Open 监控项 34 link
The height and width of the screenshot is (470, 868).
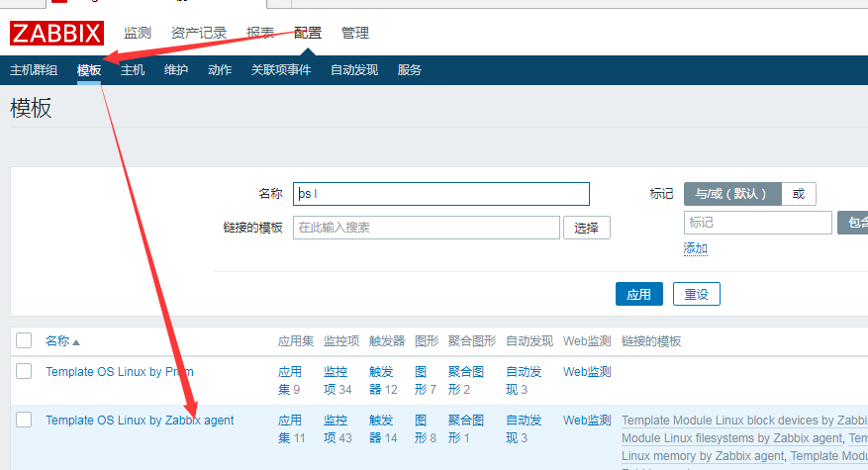[x=338, y=380]
